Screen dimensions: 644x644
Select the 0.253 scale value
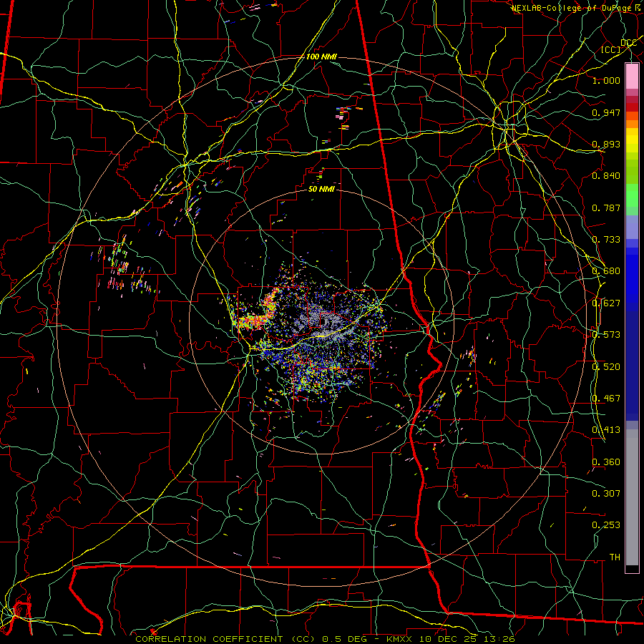(x=606, y=525)
